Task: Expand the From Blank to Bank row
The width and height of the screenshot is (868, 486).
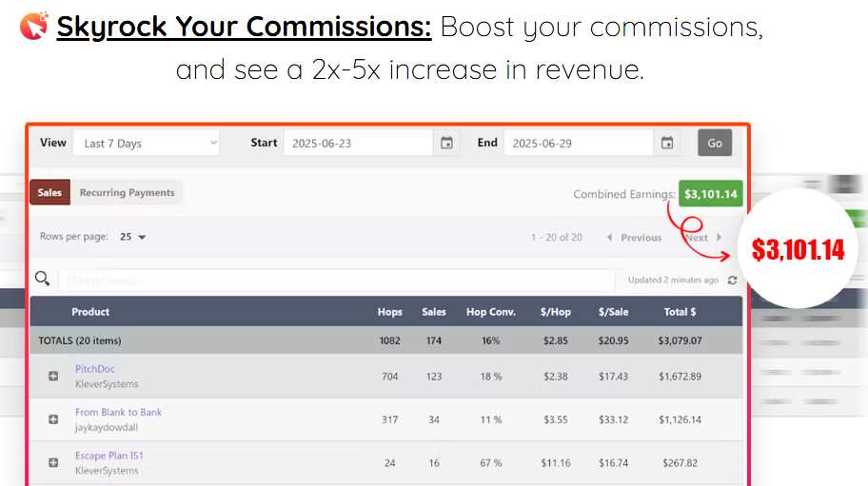Action: coord(53,419)
